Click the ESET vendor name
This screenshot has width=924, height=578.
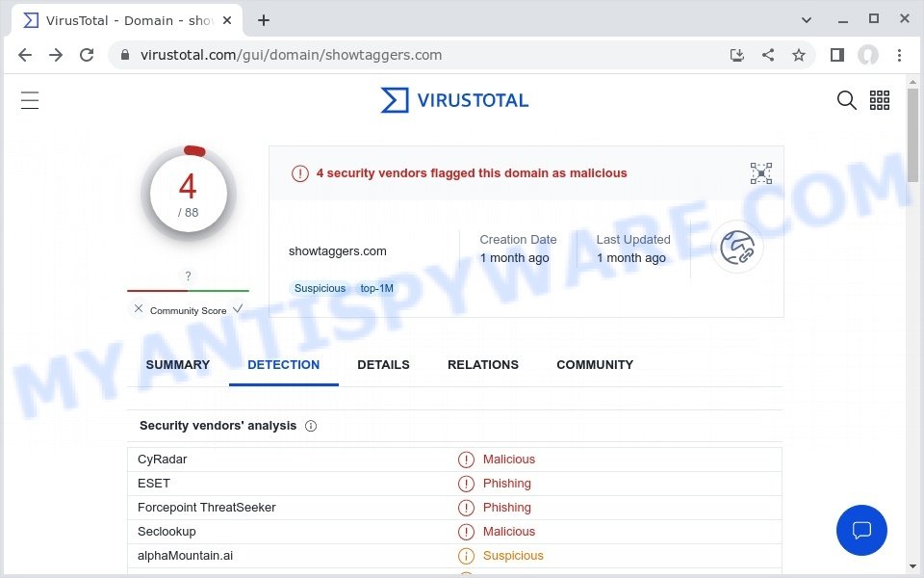(154, 484)
